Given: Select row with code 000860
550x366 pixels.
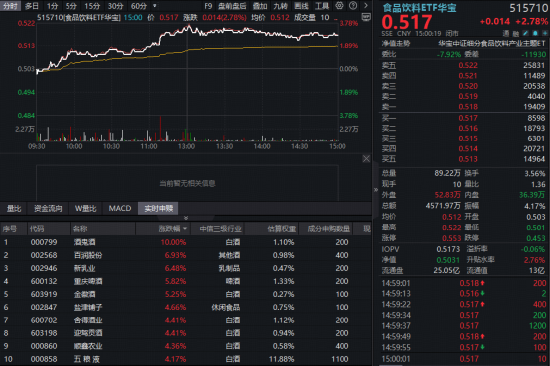Looking at the screenshot, I should (185, 346).
